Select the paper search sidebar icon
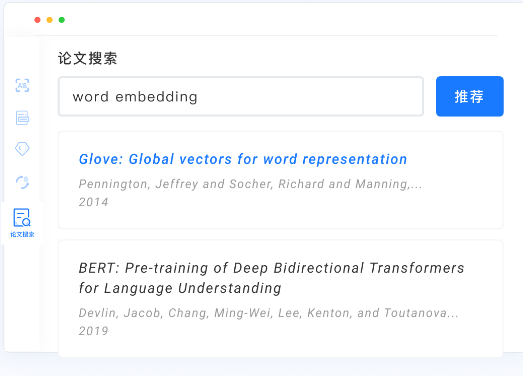The image size is (523, 376). tap(22, 218)
